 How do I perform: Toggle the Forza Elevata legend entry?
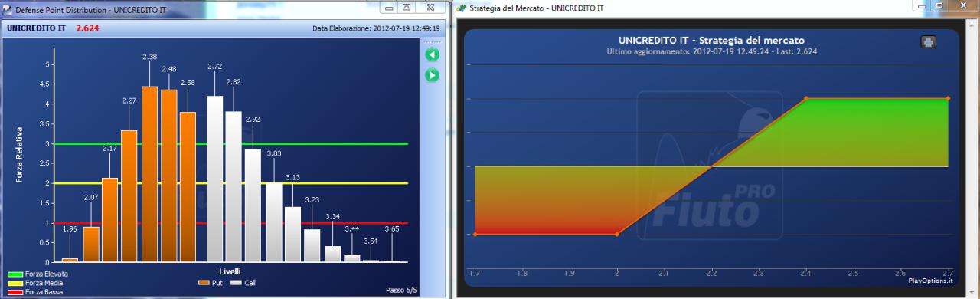[38, 274]
